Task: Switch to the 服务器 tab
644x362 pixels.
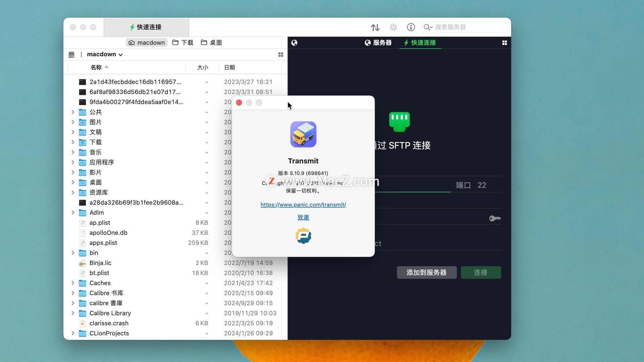Action: click(378, 43)
